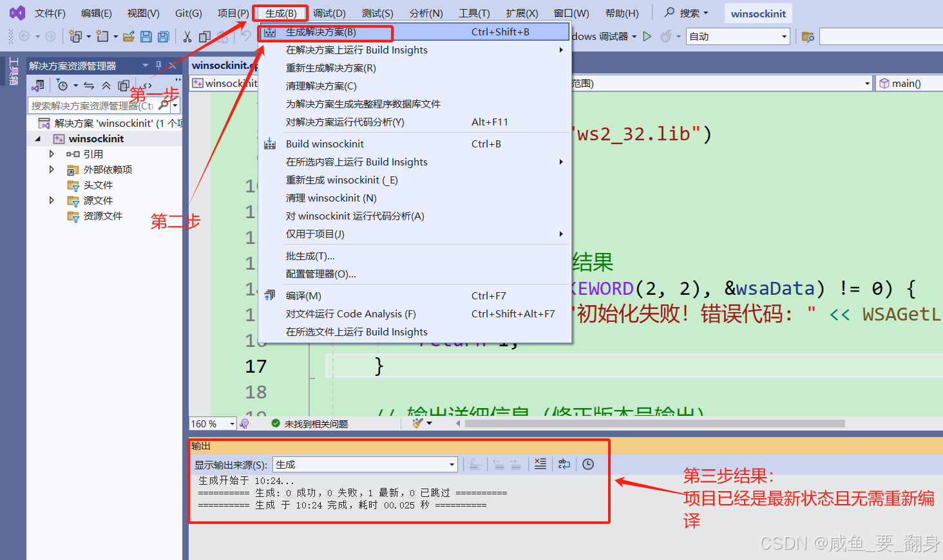Image resolution: width=943 pixels, height=560 pixels.
Task: Start debugging with the green play icon
Action: point(647,37)
